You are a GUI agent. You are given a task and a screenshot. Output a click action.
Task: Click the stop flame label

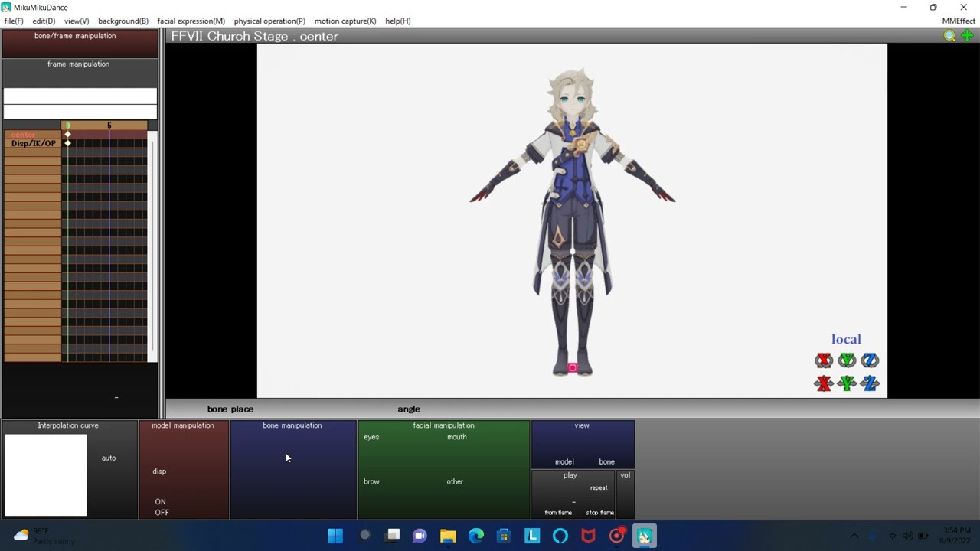[x=600, y=513]
